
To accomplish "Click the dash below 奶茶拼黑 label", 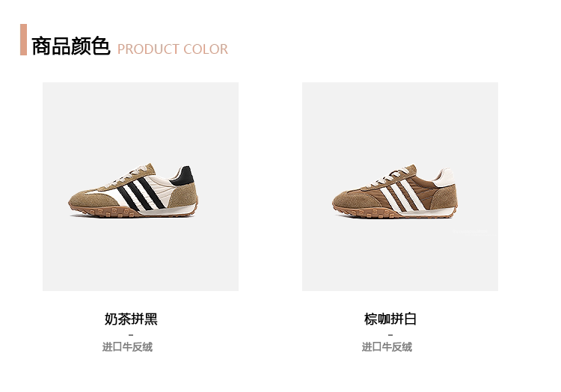I will click(131, 335).
